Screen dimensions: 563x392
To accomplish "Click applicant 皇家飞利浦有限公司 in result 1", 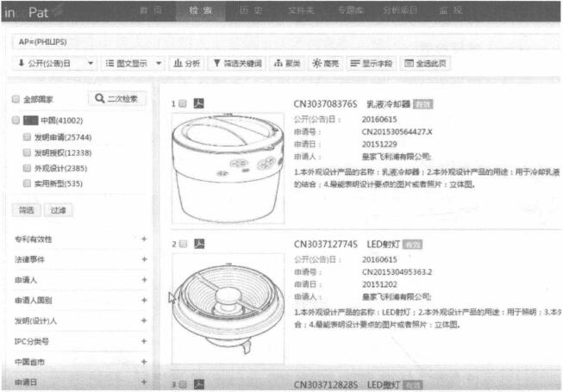I will [397, 157].
